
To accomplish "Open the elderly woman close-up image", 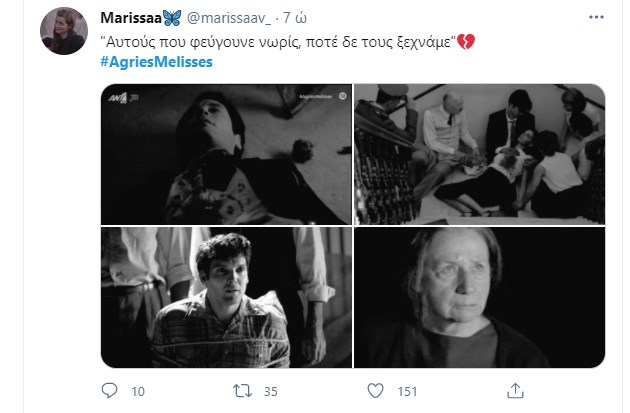I will pos(479,297).
